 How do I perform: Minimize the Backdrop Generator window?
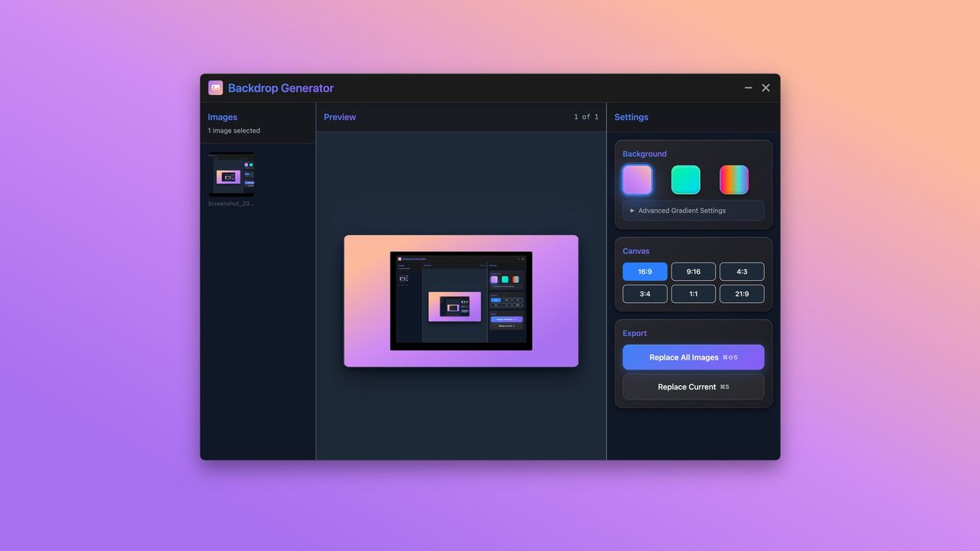pos(748,88)
